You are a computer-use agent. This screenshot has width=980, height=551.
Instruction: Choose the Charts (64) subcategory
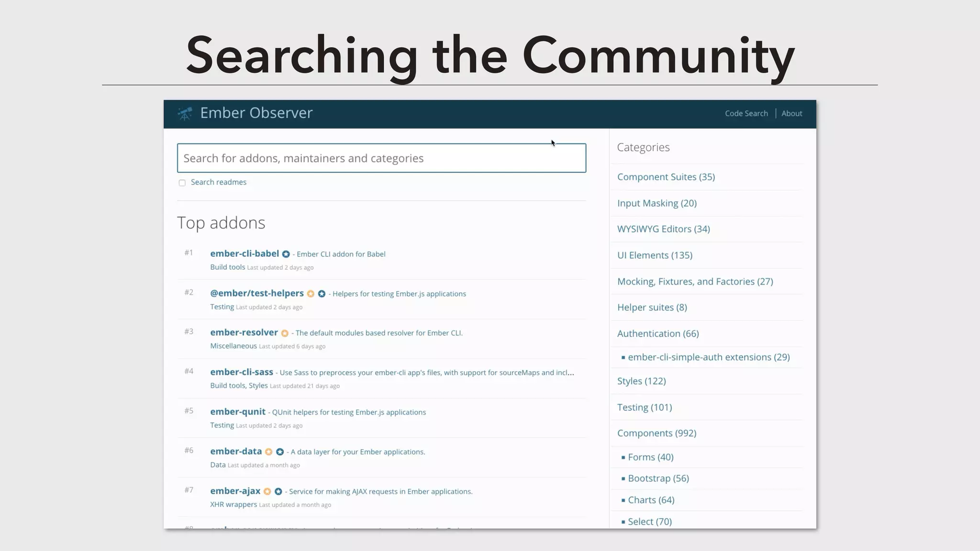tap(651, 500)
